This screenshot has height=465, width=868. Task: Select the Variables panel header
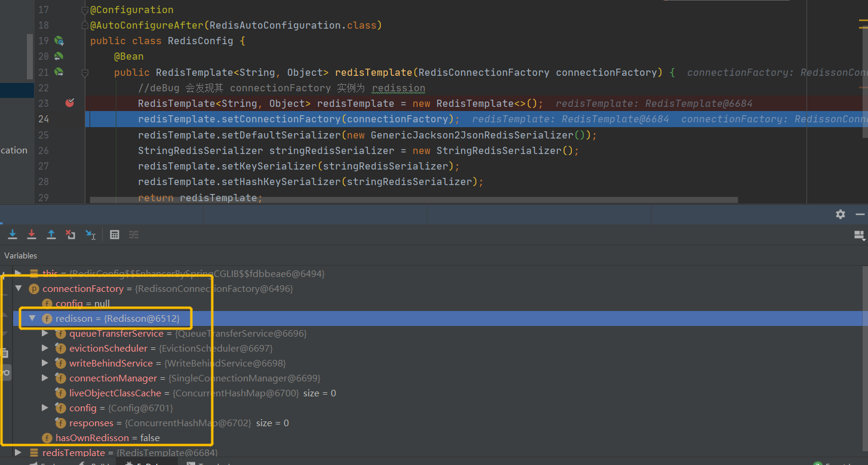point(20,255)
